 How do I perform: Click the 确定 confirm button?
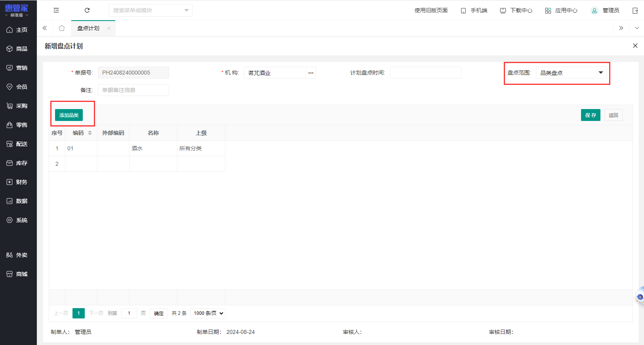tap(159, 313)
